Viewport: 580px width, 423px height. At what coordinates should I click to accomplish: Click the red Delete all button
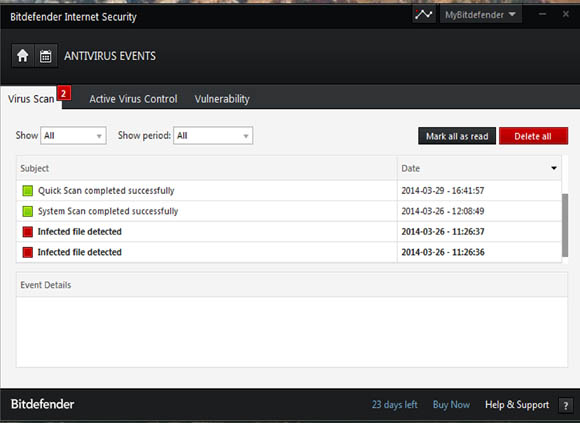[533, 136]
